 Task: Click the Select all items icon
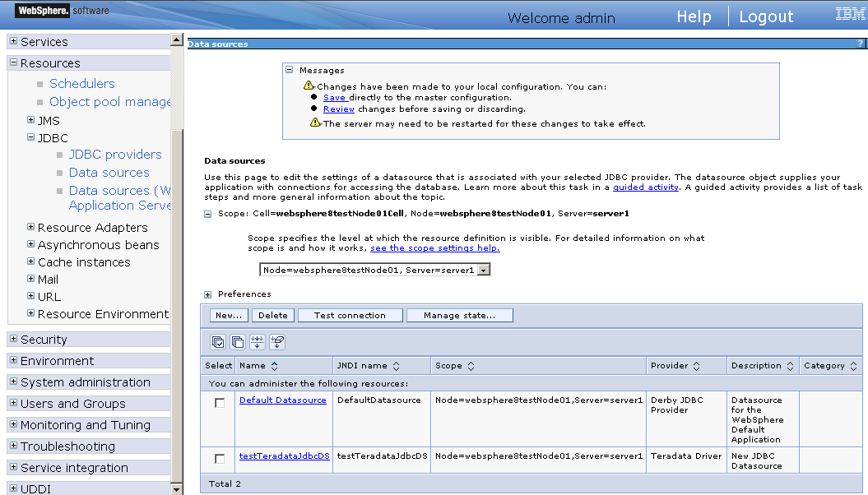pyautogui.click(x=217, y=342)
